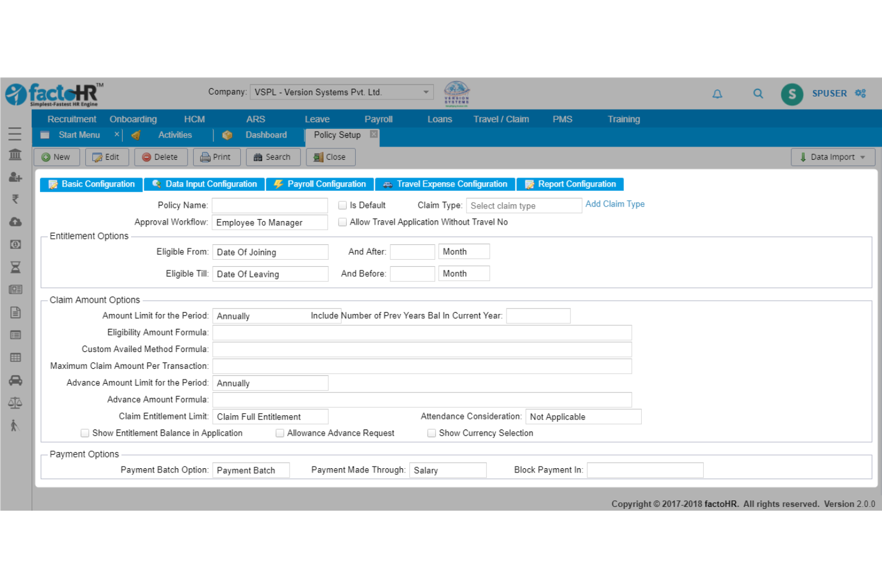Click the magnifier search icon in header

pos(758,94)
